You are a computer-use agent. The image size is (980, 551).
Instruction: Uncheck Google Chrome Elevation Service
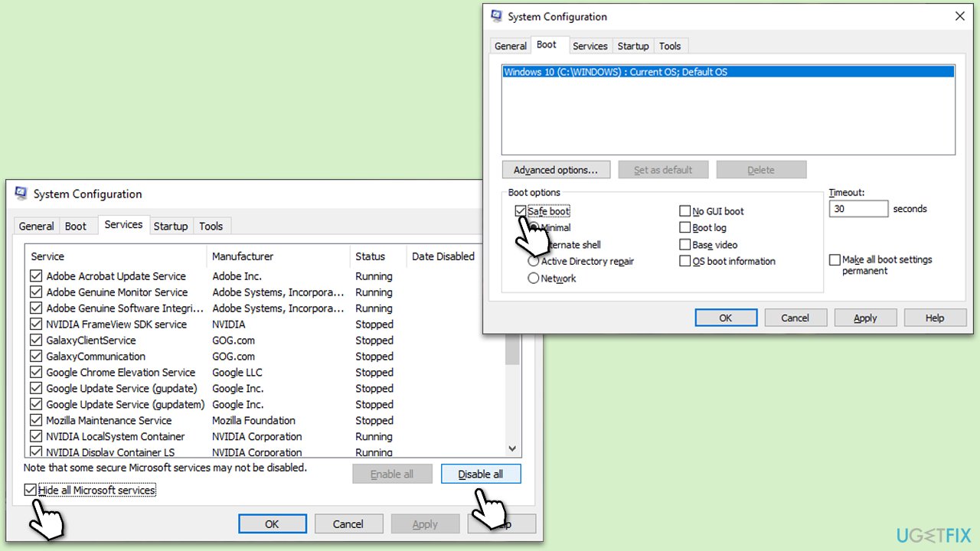click(36, 373)
